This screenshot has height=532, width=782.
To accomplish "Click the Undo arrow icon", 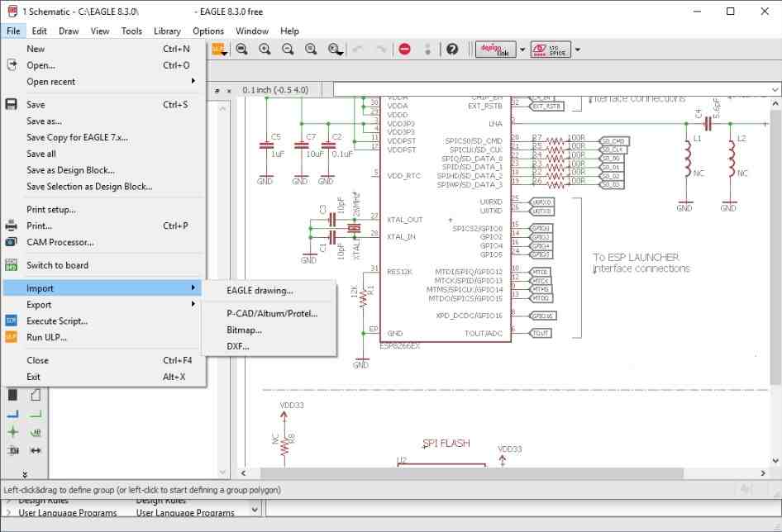I will 358,49.
